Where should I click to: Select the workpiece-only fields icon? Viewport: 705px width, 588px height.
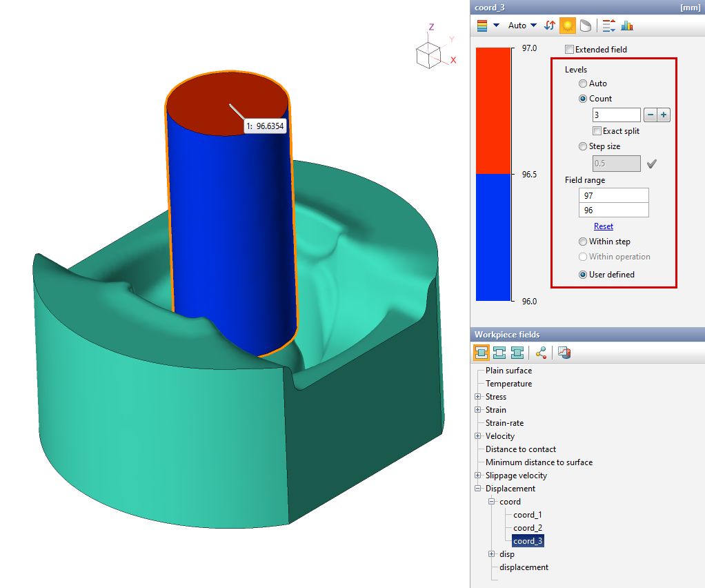[x=481, y=353]
